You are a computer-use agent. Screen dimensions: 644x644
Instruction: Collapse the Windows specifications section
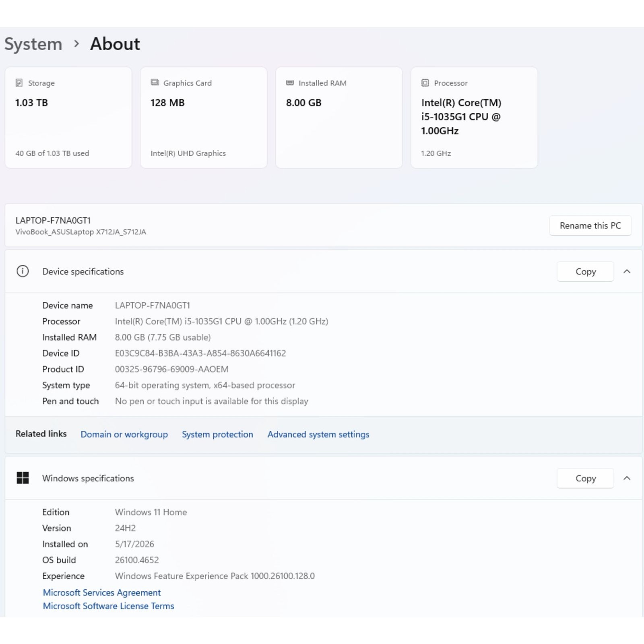(627, 478)
